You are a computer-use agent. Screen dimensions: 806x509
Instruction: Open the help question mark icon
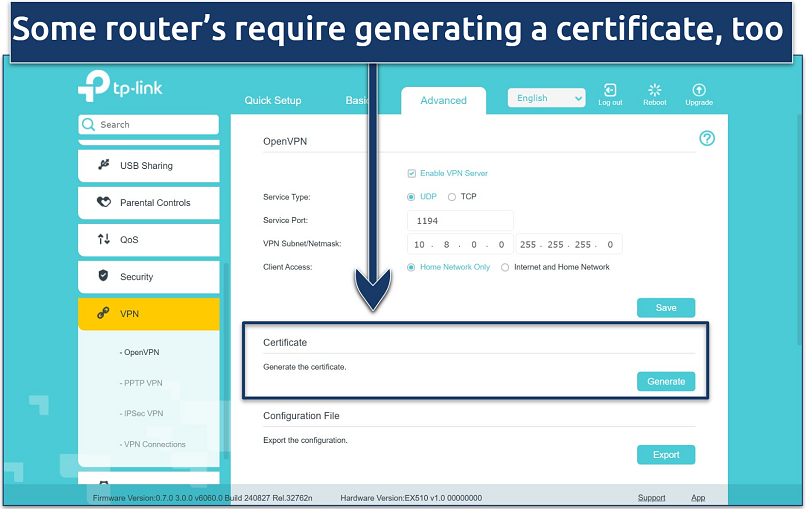[707, 140]
